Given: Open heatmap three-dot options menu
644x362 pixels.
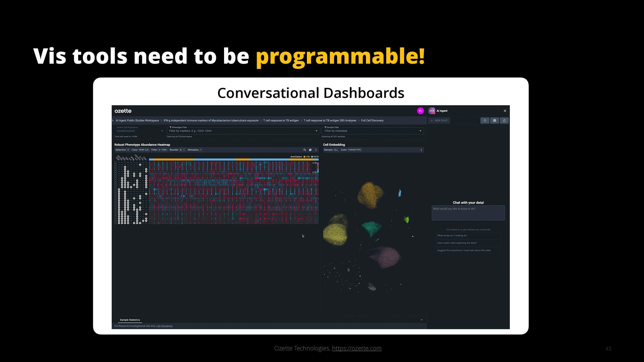Looking at the screenshot, I should click(316, 150).
